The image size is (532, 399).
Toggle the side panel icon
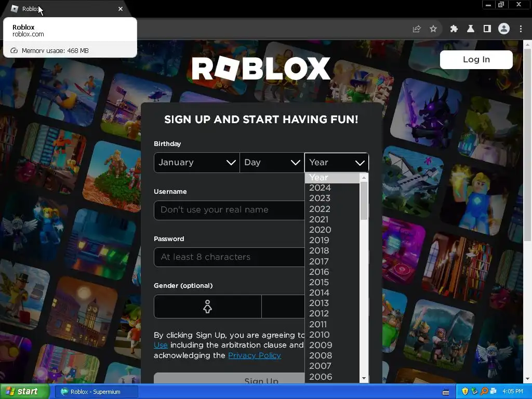click(487, 29)
